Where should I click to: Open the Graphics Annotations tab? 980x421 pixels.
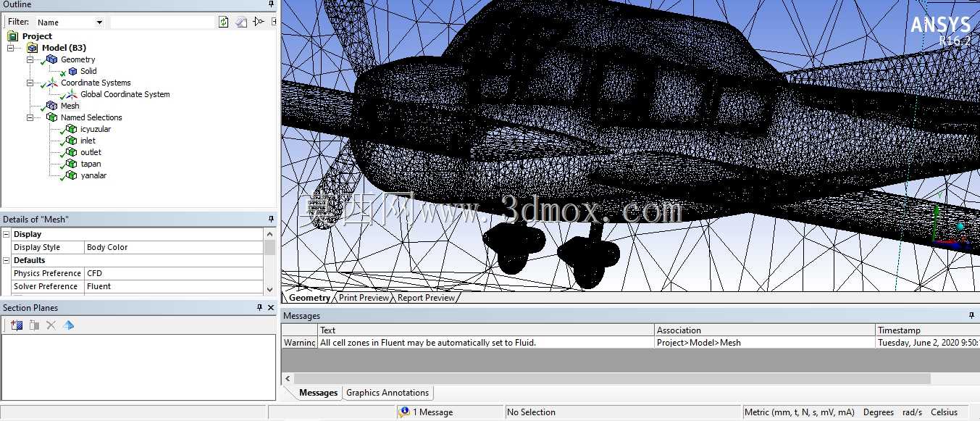pyautogui.click(x=388, y=393)
